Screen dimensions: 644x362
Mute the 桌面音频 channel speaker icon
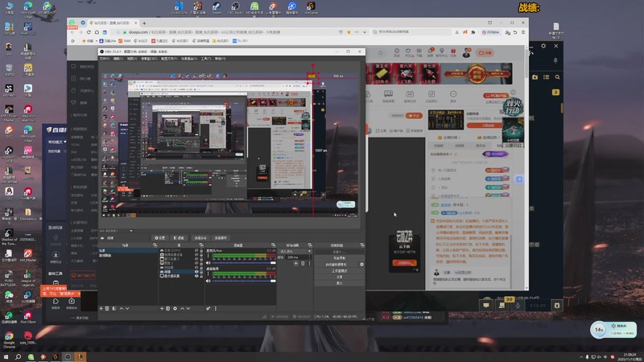tap(208, 281)
